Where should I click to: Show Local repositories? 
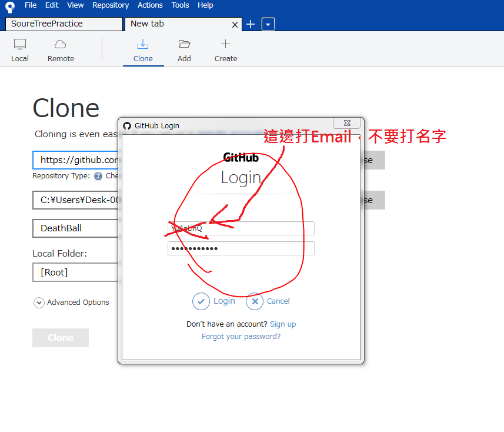click(x=20, y=50)
